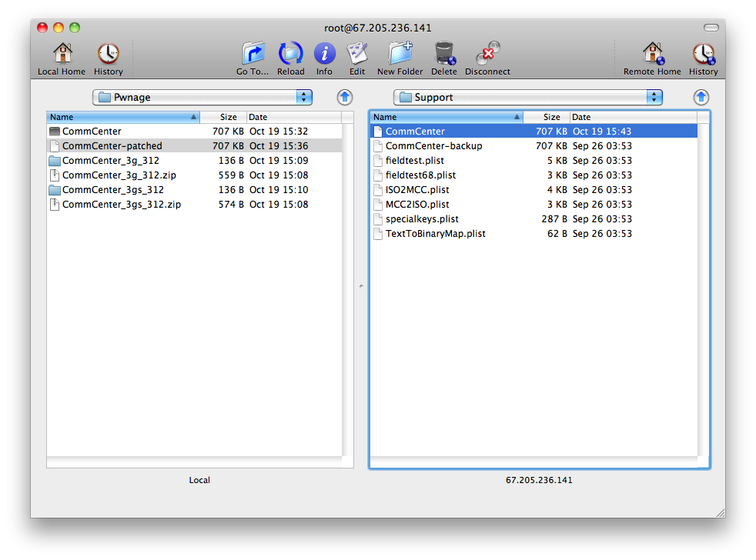Delete the selected file via trash icon

[444, 54]
